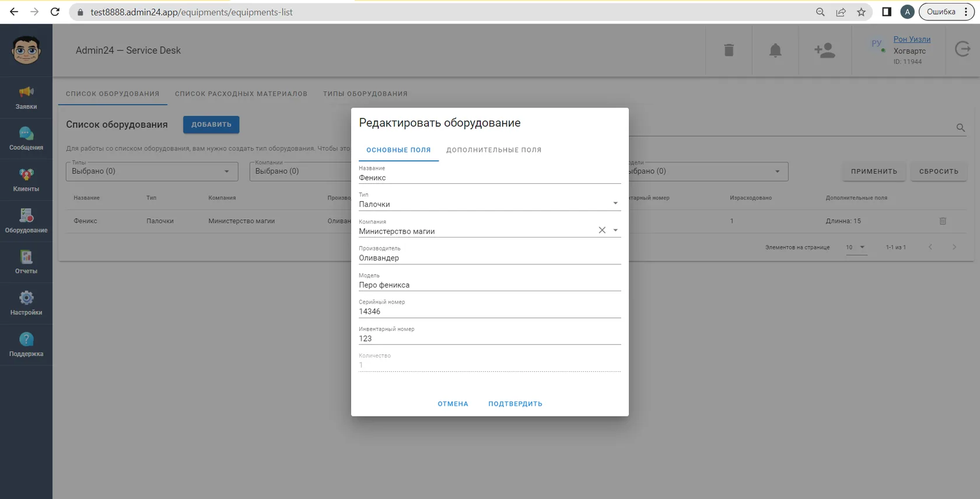Switch to Дополнительные поля tab
Viewport: 980px width, 499px height.
point(494,150)
